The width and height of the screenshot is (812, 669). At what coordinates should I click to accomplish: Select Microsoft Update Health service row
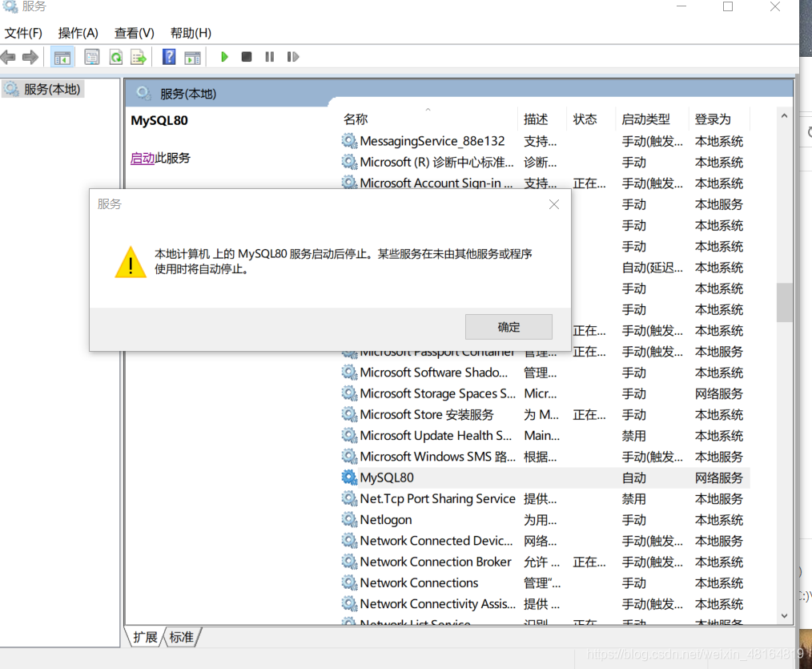point(545,436)
